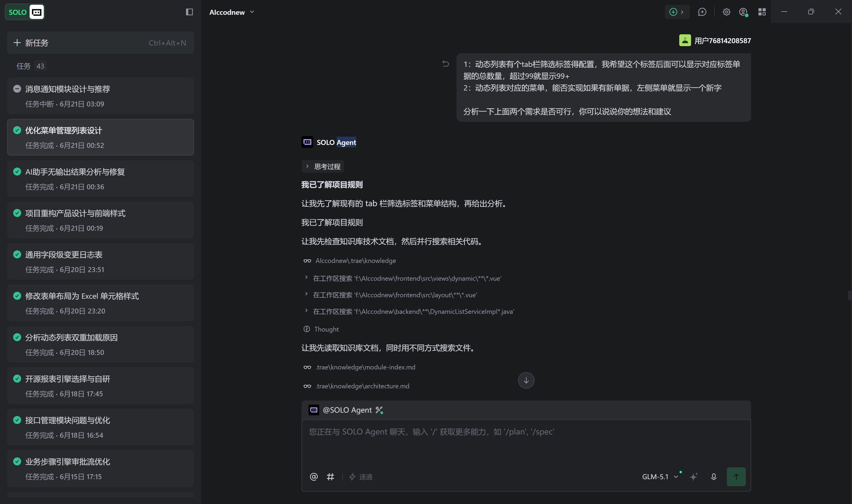Toggle the SOLO mode switch
The width and height of the screenshot is (852, 504).
point(25,12)
